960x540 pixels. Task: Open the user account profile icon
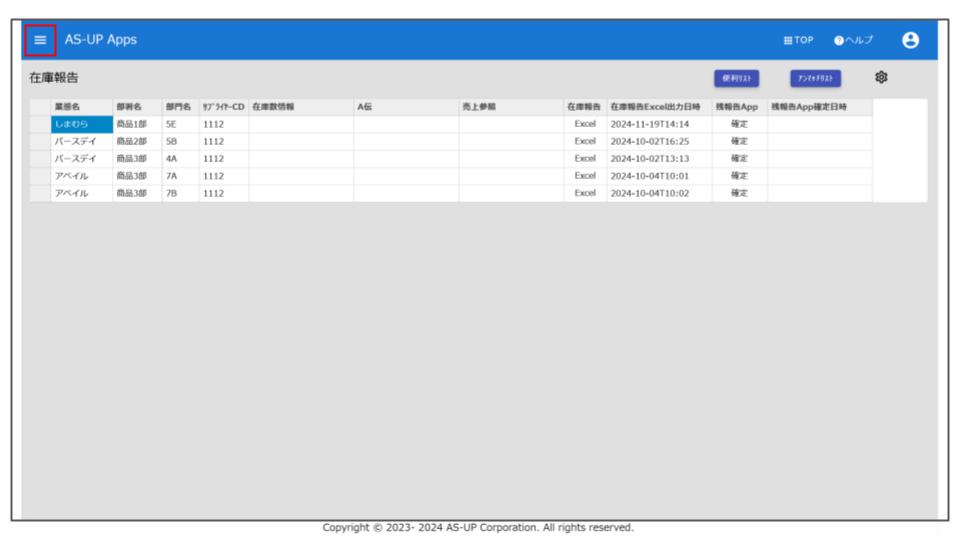coord(909,40)
